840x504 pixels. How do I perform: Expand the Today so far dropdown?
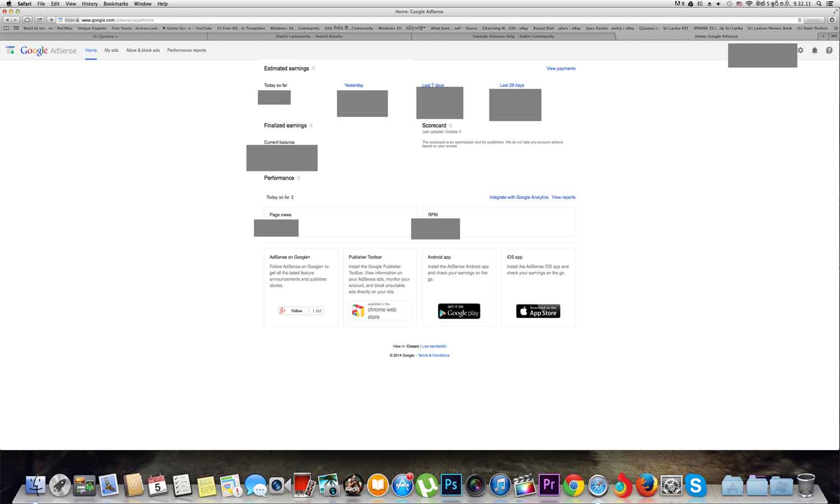click(x=280, y=197)
